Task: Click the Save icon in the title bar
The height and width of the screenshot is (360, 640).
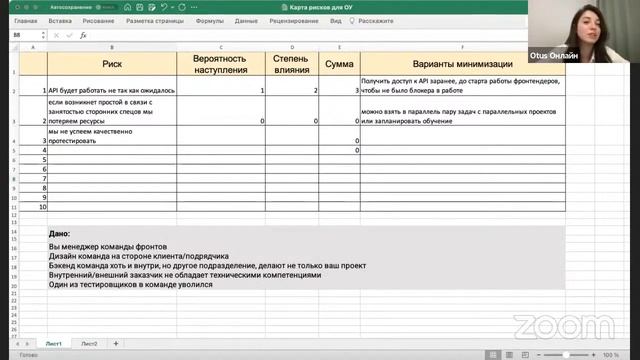Action: tap(140, 7)
